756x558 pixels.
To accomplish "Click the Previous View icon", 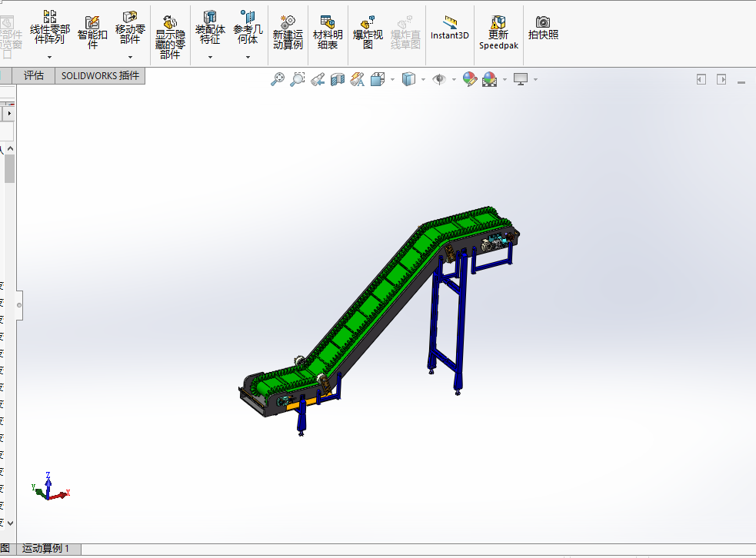I will 318,79.
